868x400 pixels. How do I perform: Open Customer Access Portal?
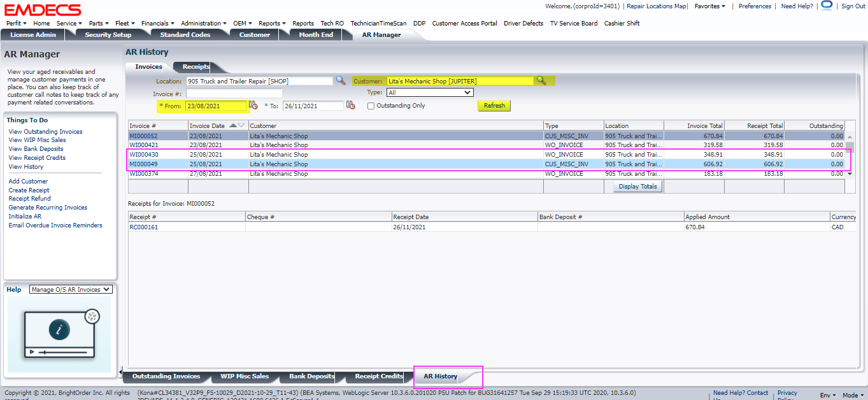click(x=464, y=24)
